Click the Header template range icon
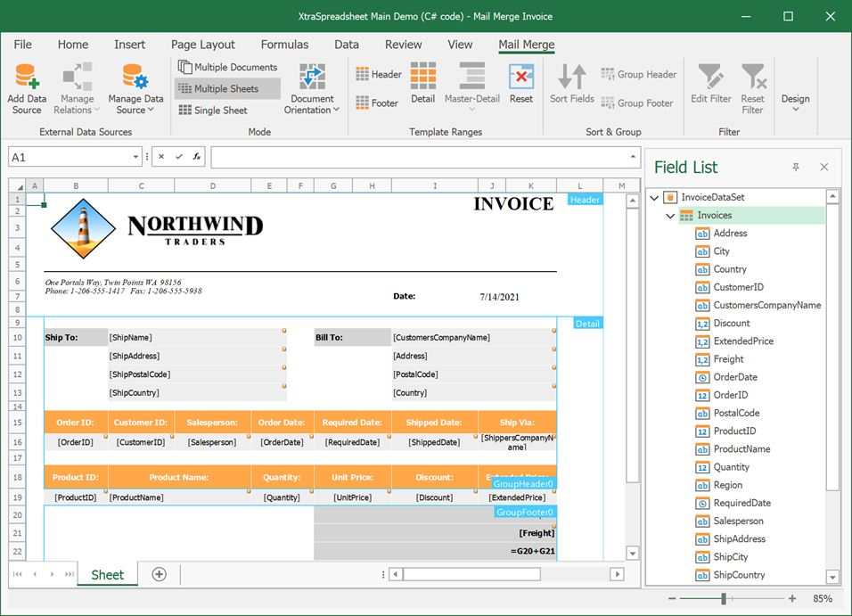 [364, 75]
